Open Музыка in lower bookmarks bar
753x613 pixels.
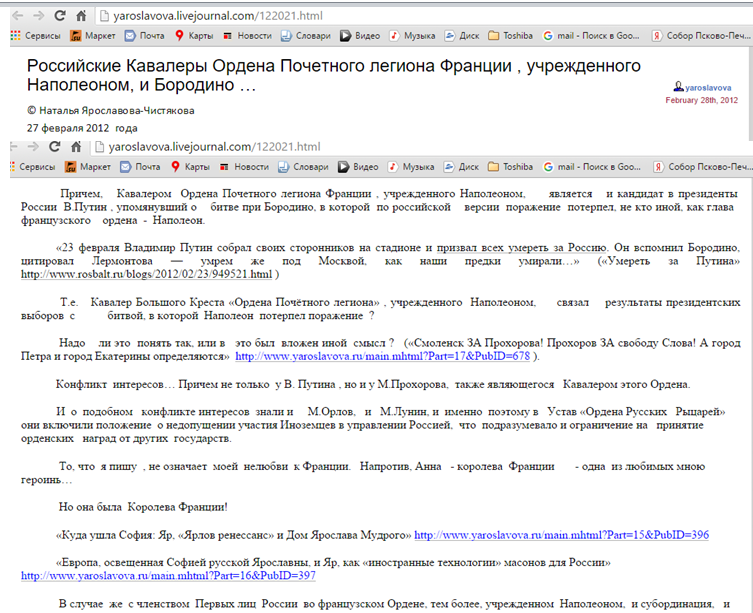411,167
